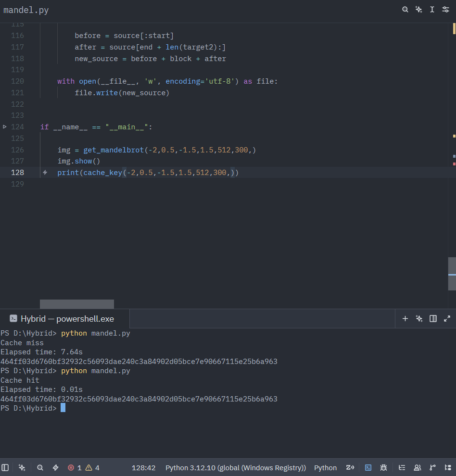Click 'get_mandelbrot' call on line 126
Image resolution: width=456 pixels, height=476 pixels.
(x=114, y=150)
